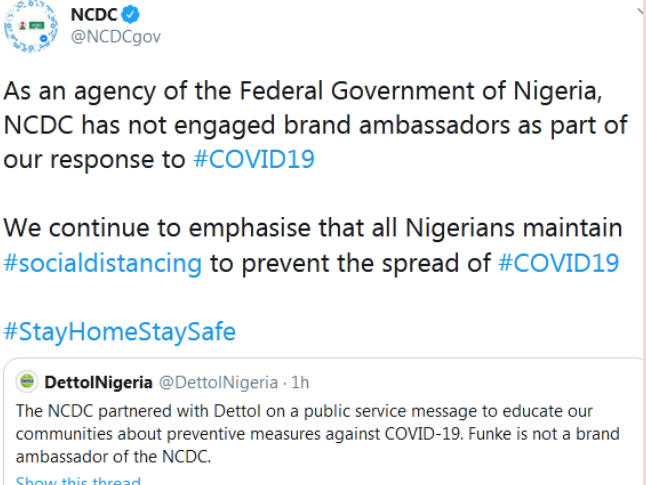
Task: Open quoted tweet text about Dettol partnership
Action: click(x=318, y=434)
